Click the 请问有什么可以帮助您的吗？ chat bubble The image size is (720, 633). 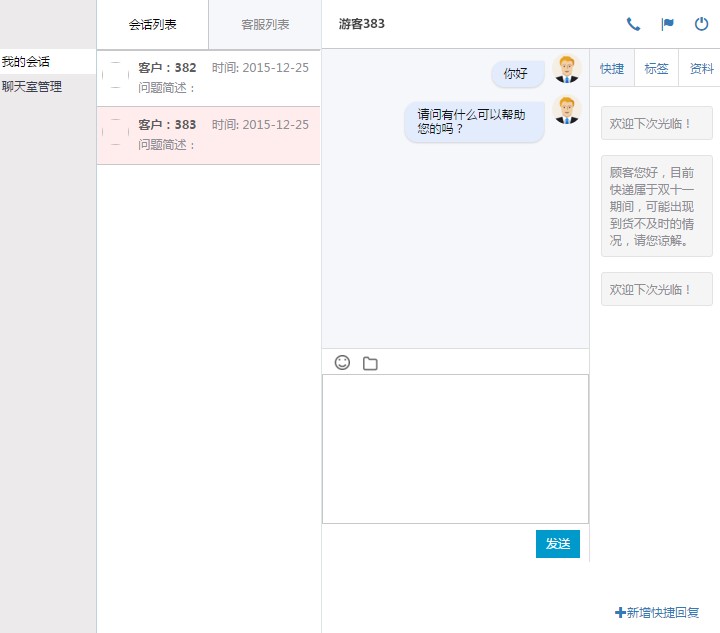click(x=474, y=122)
